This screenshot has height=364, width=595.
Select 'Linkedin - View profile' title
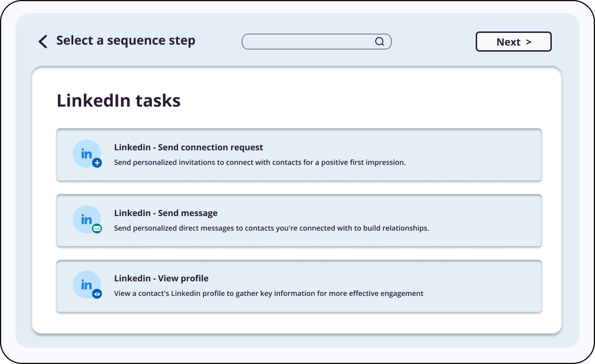click(x=161, y=279)
